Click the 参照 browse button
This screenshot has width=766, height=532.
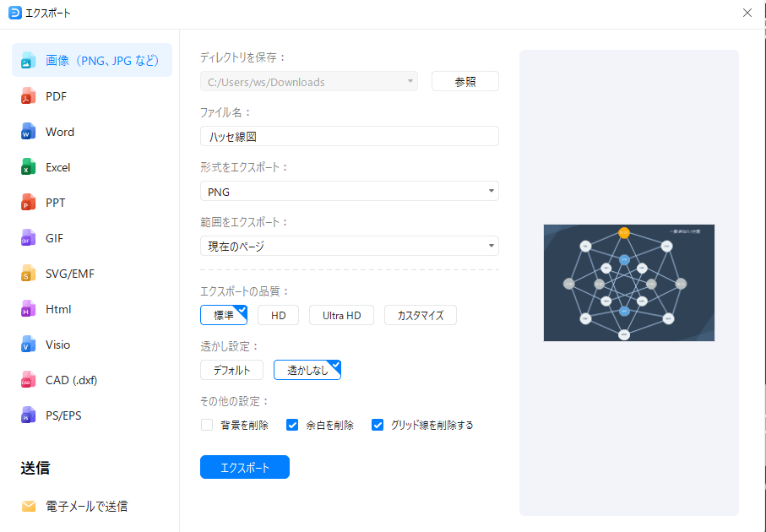[x=464, y=81]
